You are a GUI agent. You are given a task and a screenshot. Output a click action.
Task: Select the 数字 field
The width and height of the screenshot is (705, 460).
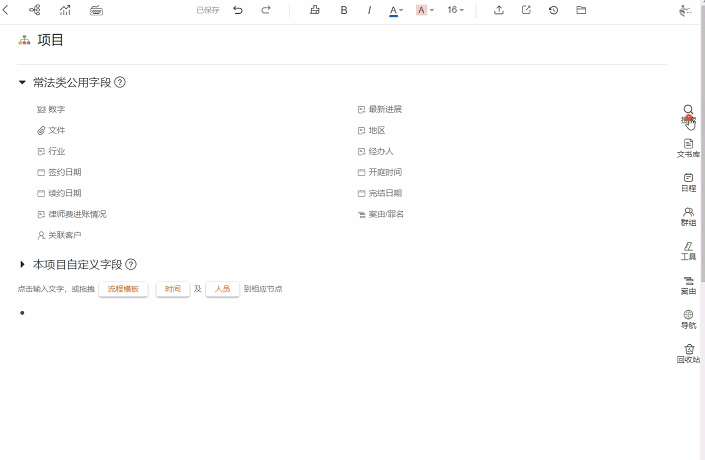[51, 109]
